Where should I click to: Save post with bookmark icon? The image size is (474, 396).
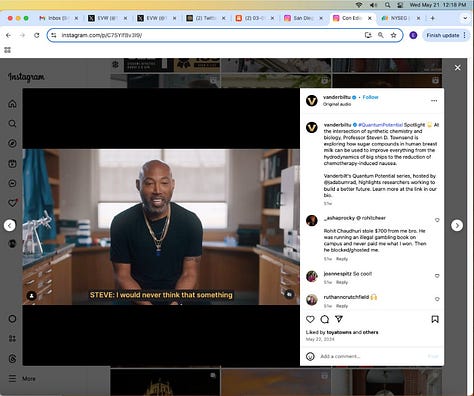[x=435, y=319]
